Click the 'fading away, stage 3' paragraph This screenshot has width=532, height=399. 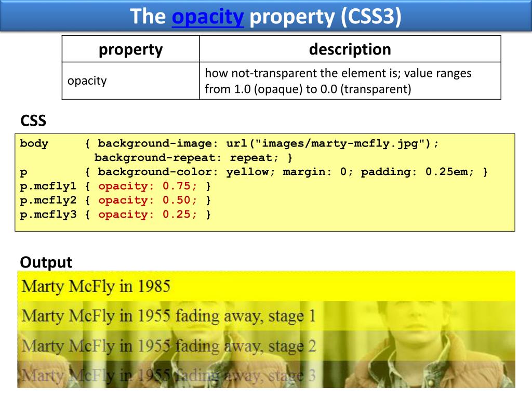[266, 374]
